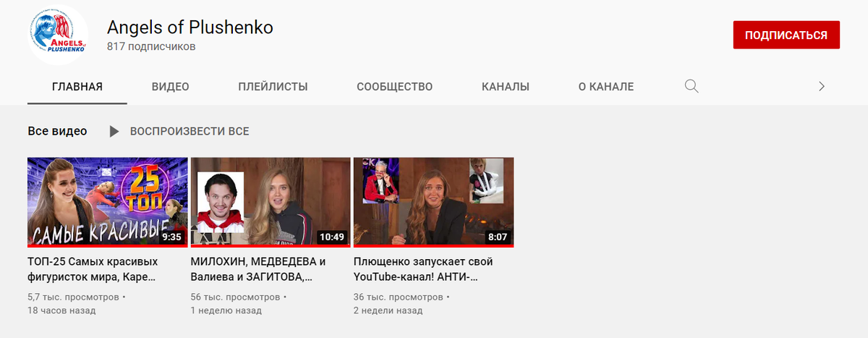Click the play triangle next to ВОСПРОИЗВЕСТИ ВСЕ
868x338 pixels.
[x=114, y=132]
